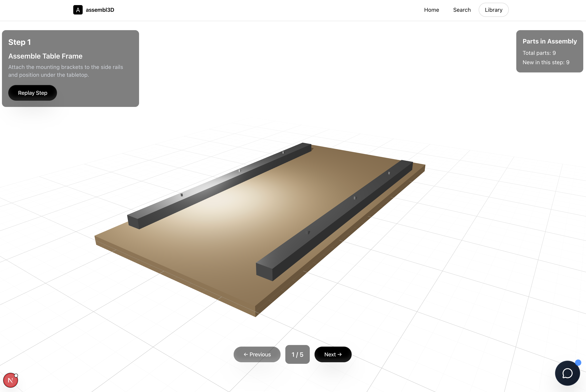Image resolution: width=586 pixels, height=392 pixels.
Task: Open the Search page
Action: 462,10
